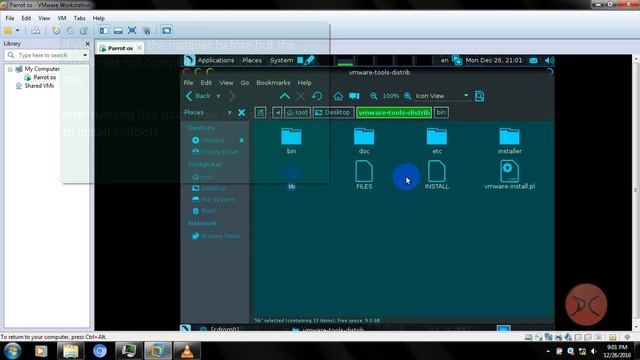Image resolution: width=640 pixels, height=360 pixels.
Task: Open the Places menu in Parrot panel
Action: tap(252, 60)
